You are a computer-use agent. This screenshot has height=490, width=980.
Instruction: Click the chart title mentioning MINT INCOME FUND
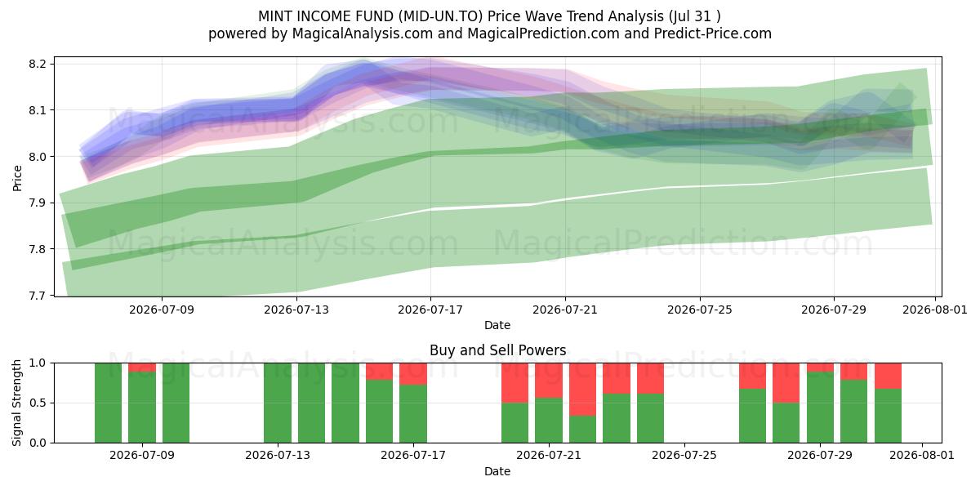click(489, 16)
